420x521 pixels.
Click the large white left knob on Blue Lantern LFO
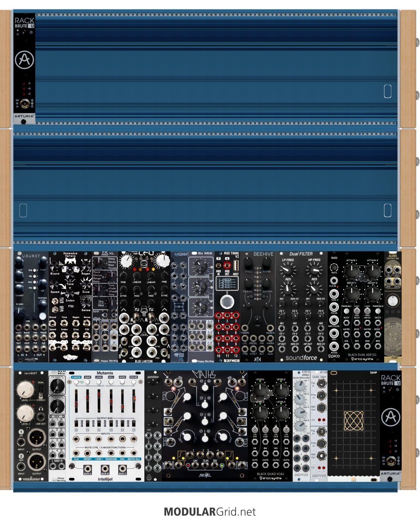pos(126,260)
